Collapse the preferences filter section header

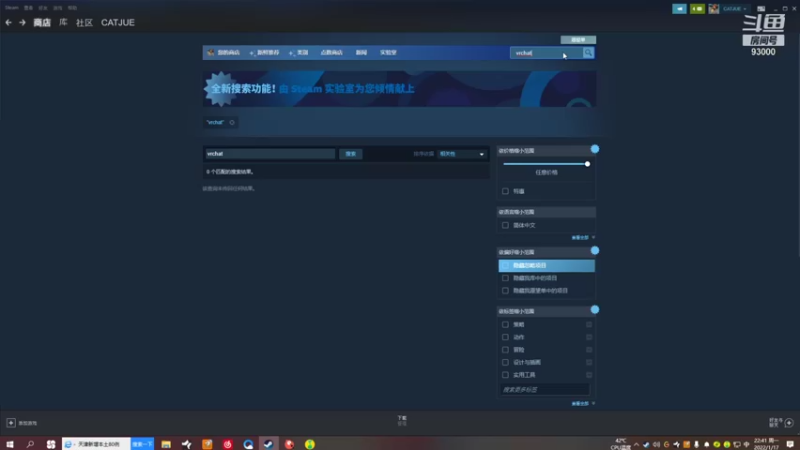click(546, 252)
